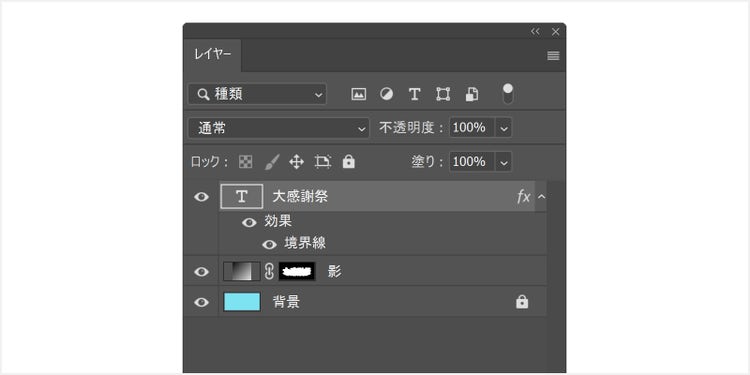Image resolution: width=750 pixels, height=375 pixels.
Task: Click the layers list scrollbar
Action: [556, 276]
